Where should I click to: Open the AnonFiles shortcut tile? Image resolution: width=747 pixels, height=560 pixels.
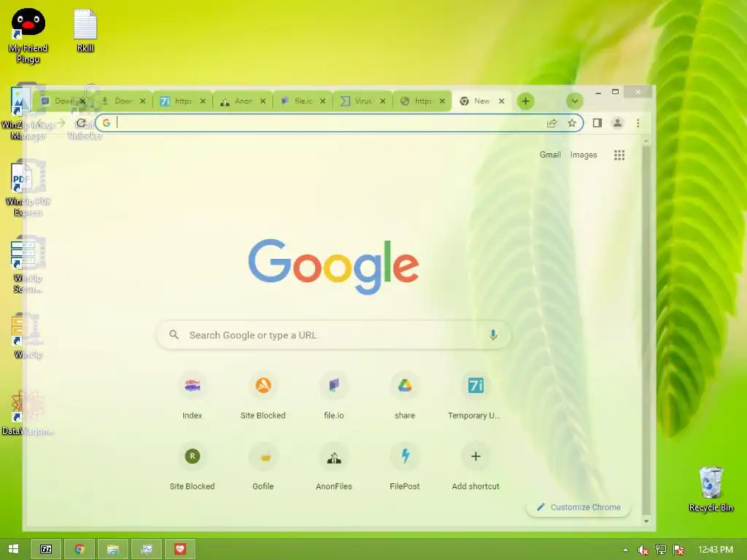pos(334,467)
